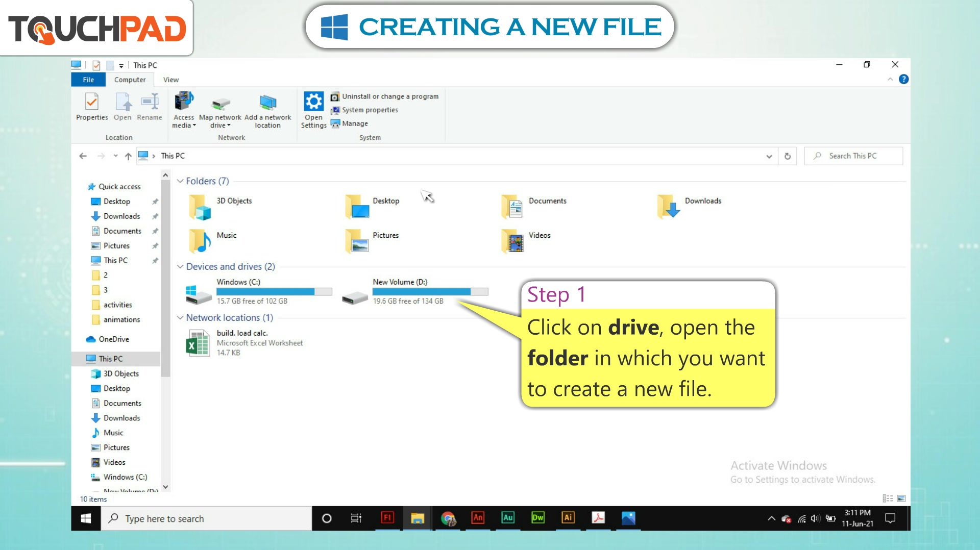Viewport: 980px width, 550px height.
Task: Click Windows (C:) storage usage bar
Action: click(274, 292)
